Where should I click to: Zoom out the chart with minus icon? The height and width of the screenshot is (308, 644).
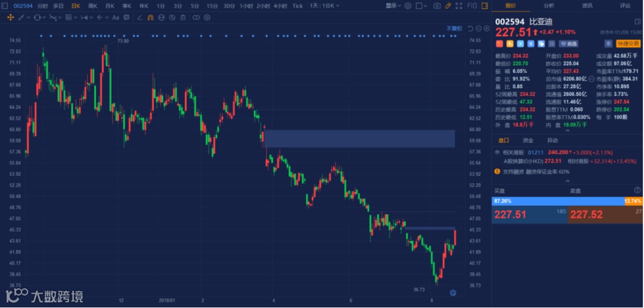(x=479, y=29)
